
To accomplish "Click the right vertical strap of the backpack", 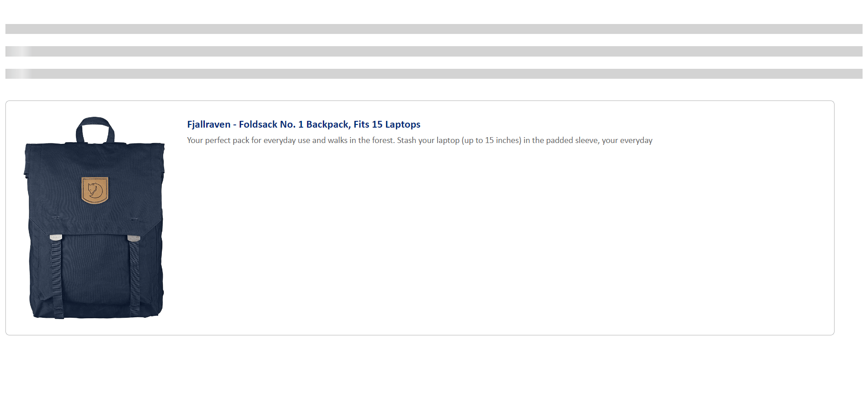I will pyautogui.click(x=135, y=277).
